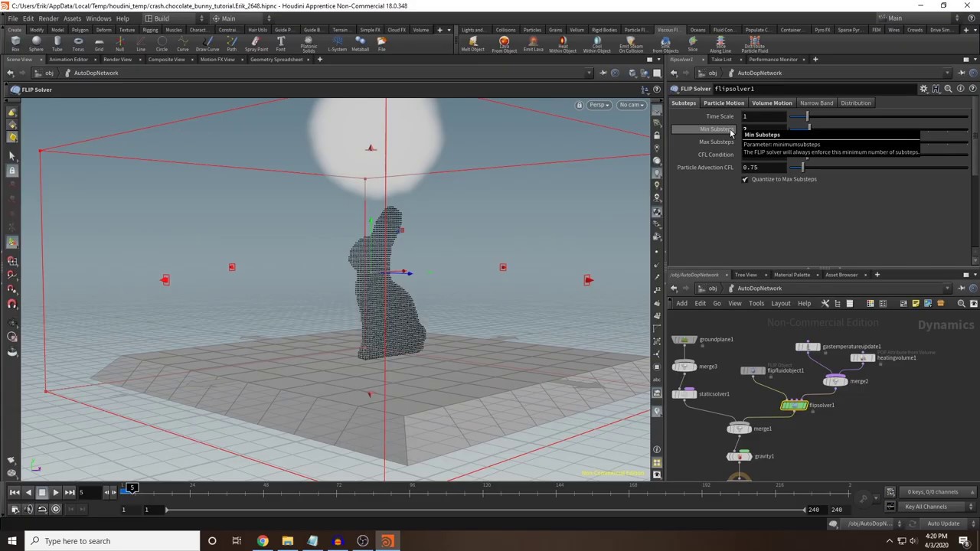Select the Metaball shelf tool

pyautogui.click(x=360, y=44)
